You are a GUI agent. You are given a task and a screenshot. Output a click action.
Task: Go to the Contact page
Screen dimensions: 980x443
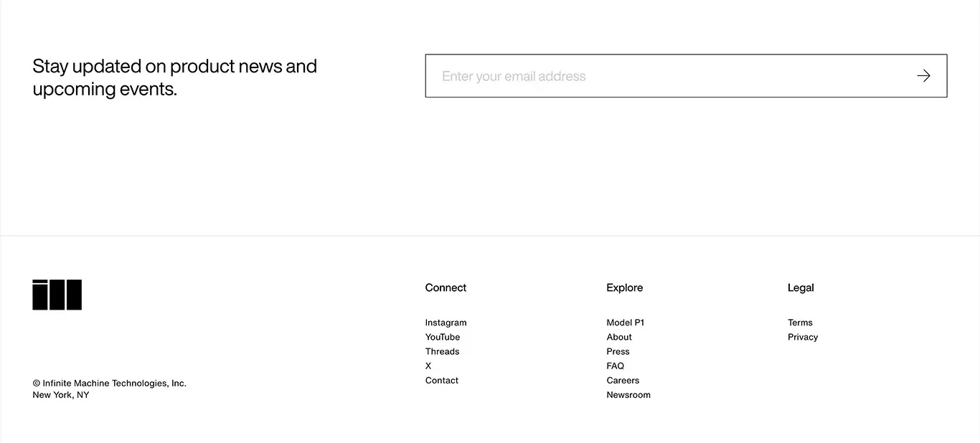click(x=442, y=381)
